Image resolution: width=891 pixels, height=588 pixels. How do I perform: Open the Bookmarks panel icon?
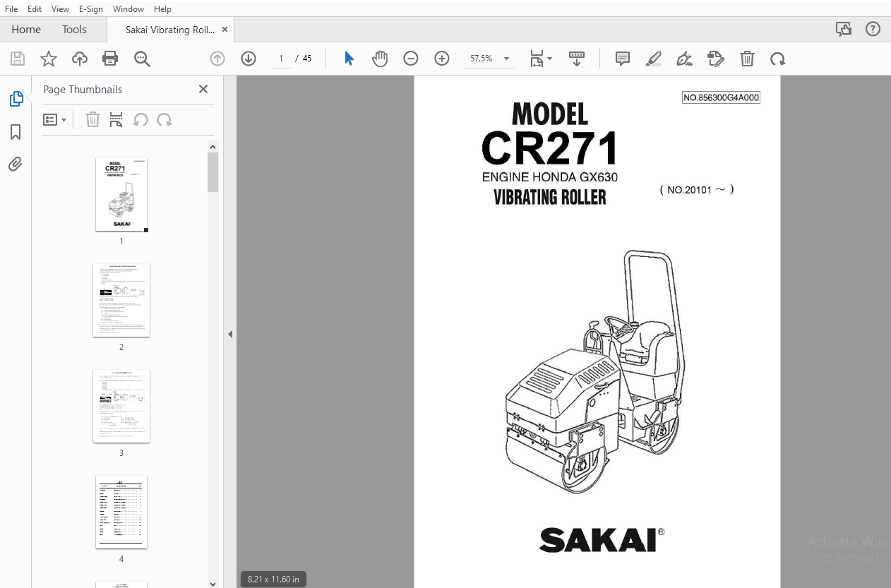pyautogui.click(x=16, y=132)
